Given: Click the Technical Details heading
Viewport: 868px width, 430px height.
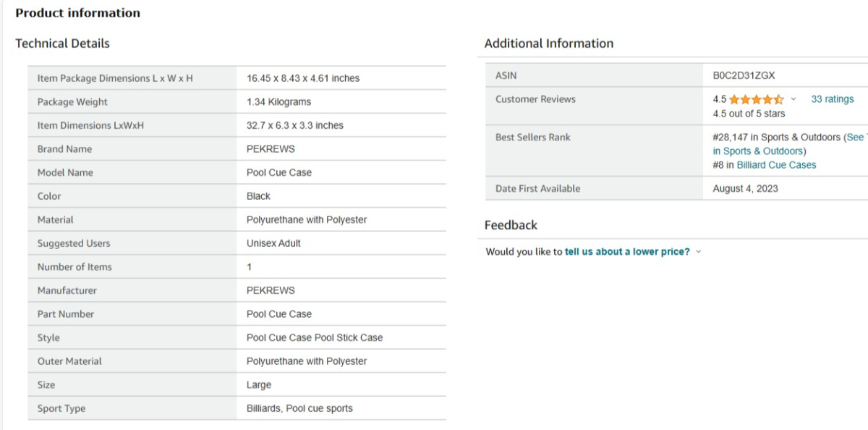Looking at the screenshot, I should pos(62,43).
